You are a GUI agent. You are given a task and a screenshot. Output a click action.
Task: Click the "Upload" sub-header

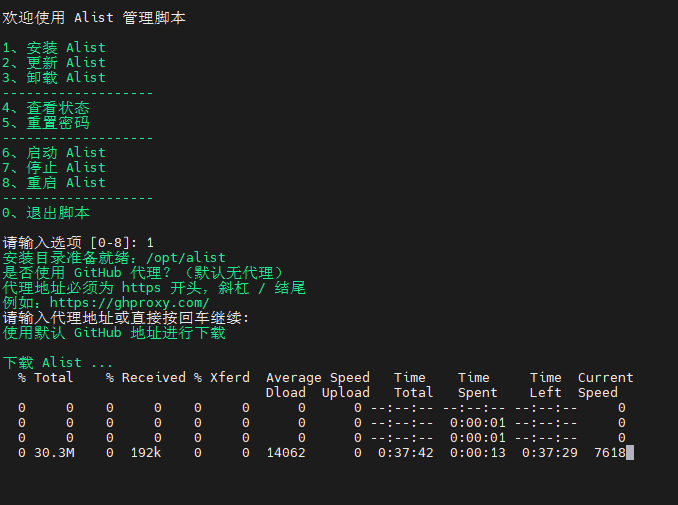point(346,393)
